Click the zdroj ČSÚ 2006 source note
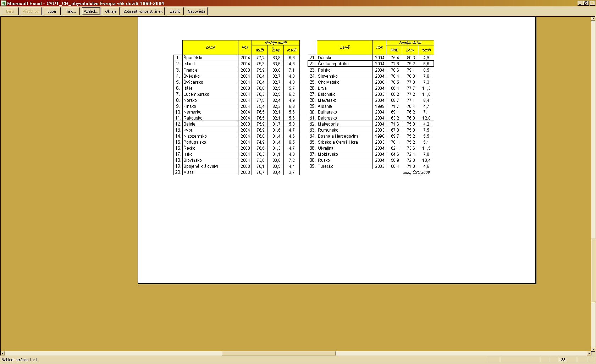The width and height of the screenshot is (596, 364). [x=416, y=172]
